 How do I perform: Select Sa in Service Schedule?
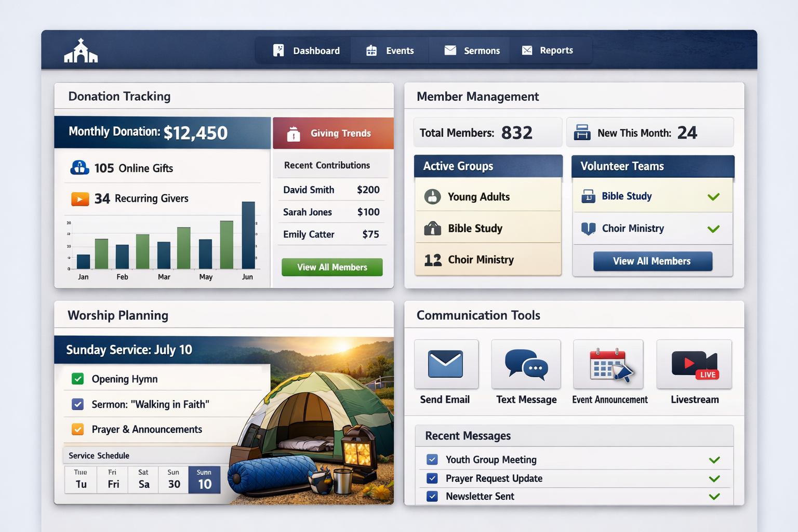pyautogui.click(x=144, y=479)
